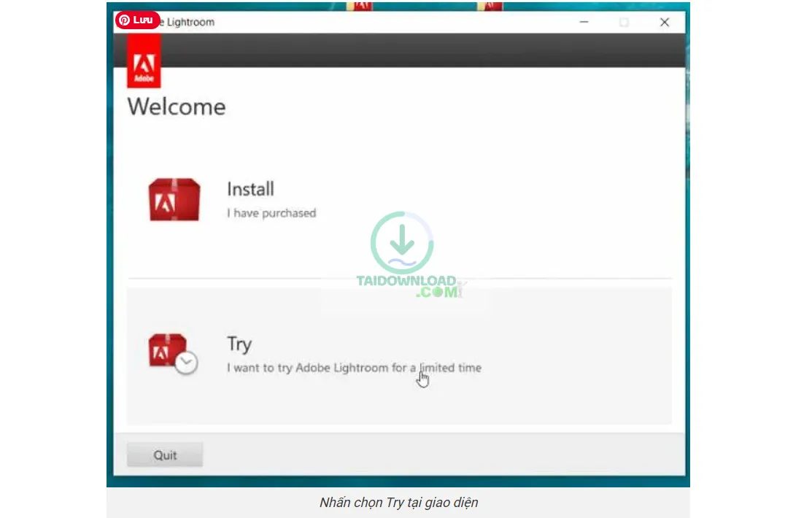Click the caption "Nhấn chọn Try tại giao diện"
The width and height of the screenshot is (812, 518).
point(398,503)
